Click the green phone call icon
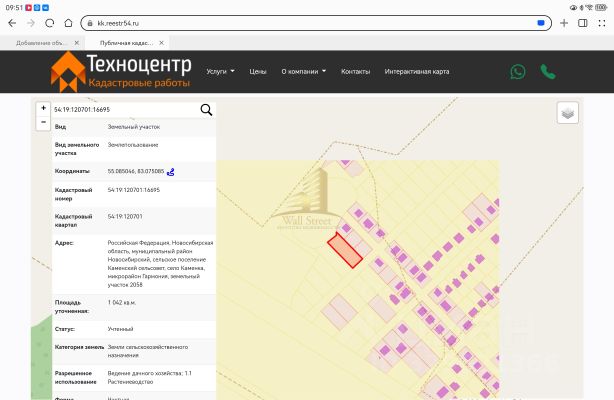614x400 pixels. [548, 72]
